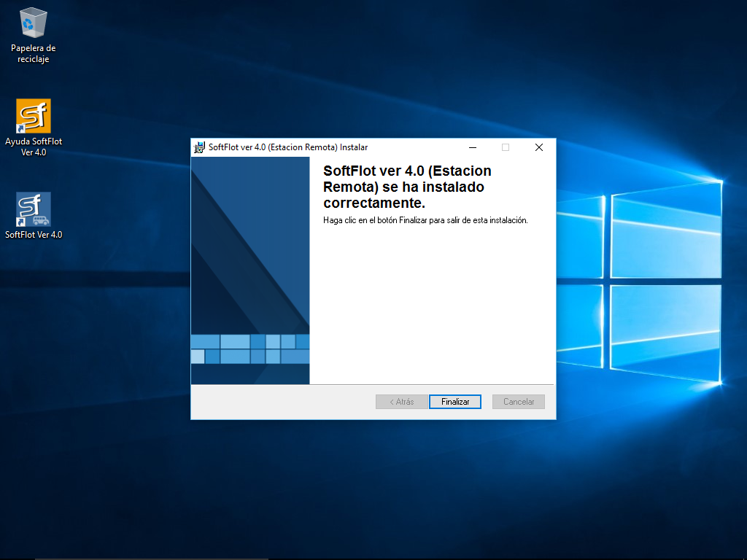The width and height of the screenshot is (747, 560).
Task: Click the Recycle Bin desktop icon
Action: 34,23
